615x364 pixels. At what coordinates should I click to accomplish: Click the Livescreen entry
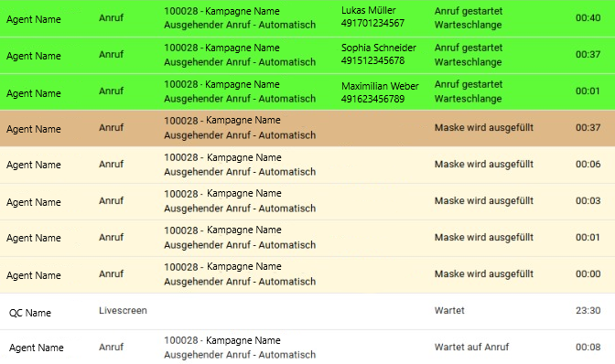tap(123, 310)
